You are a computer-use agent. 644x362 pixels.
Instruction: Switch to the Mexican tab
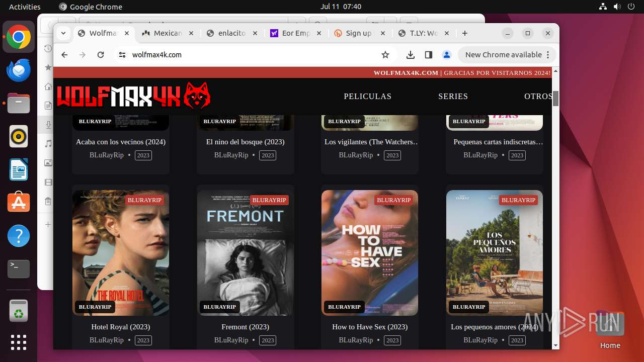click(x=168, y=33)
